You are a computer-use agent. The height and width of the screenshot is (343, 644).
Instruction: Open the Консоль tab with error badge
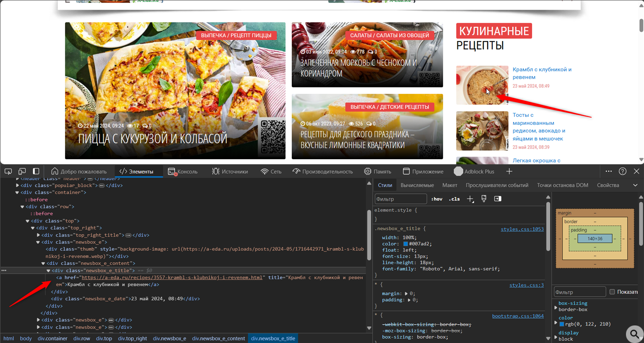coord(182,171)
